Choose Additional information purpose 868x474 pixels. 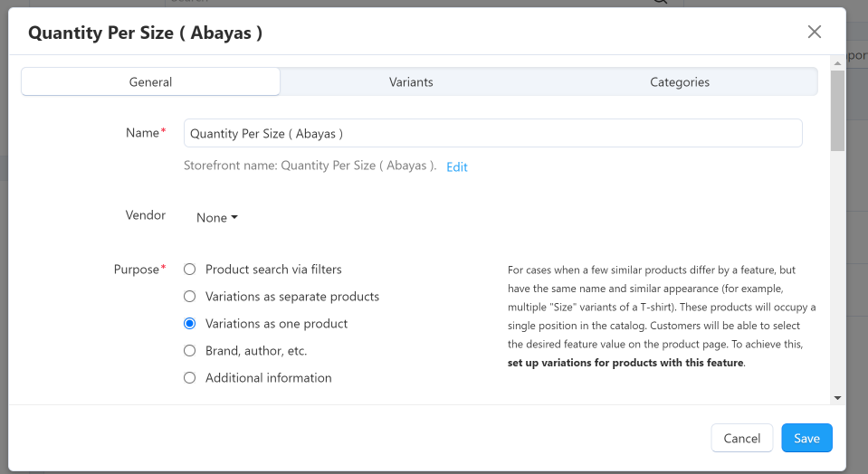(190, 378)
